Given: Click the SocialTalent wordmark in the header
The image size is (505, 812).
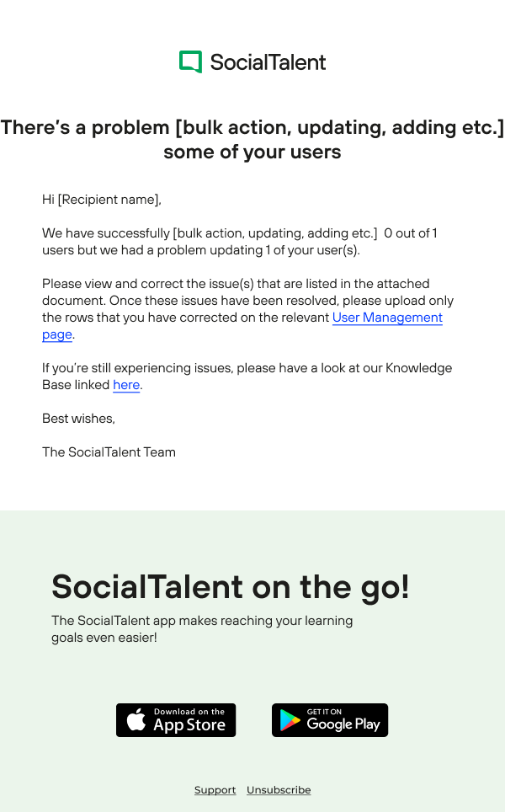Looking at the screenshot, I should coord(268,61).
